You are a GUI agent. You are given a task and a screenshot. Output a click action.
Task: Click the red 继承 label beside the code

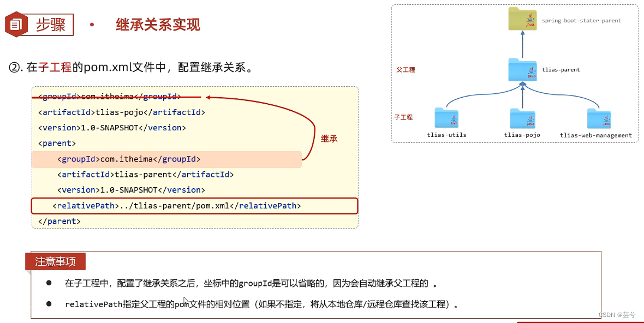tap(329, 139)
